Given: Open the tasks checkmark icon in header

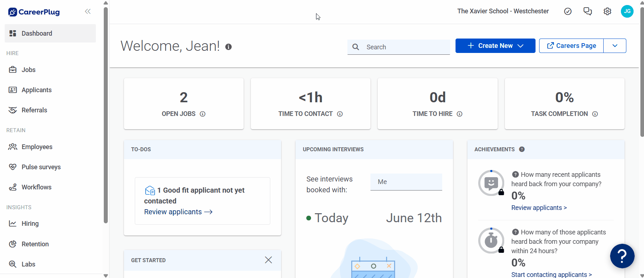Looking at the screenshot, I should (568, 12).
